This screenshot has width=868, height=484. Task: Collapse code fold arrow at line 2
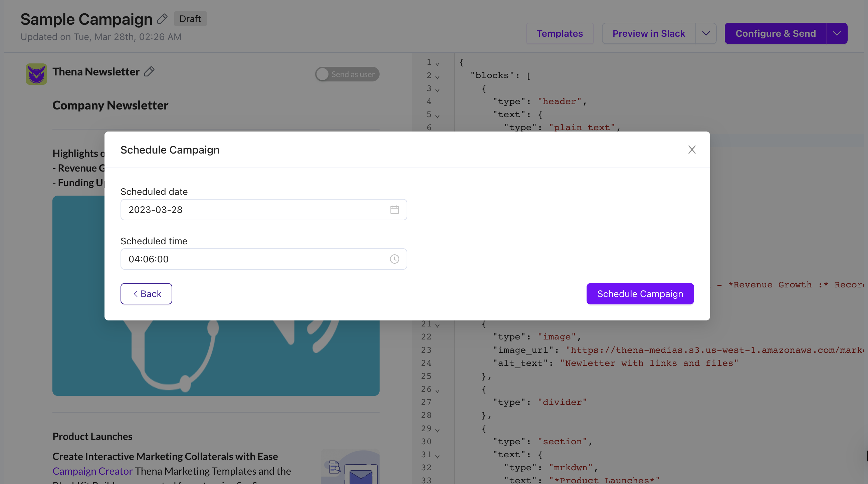pyautogui.click(x=437, y=77)
